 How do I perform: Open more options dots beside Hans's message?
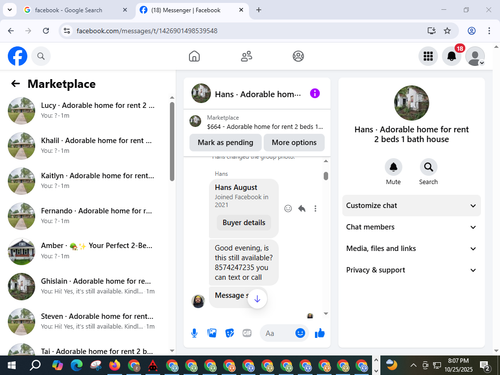pos(315,209)
